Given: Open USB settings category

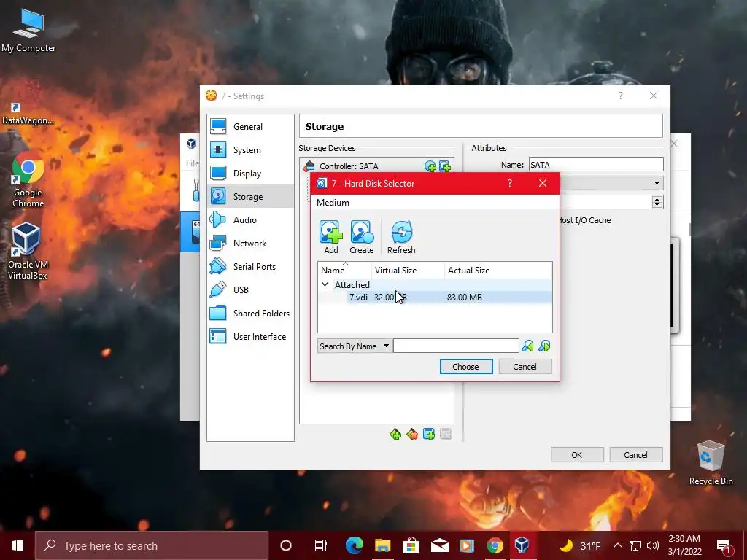Looking at the screenshot, I should coord(251,290).
